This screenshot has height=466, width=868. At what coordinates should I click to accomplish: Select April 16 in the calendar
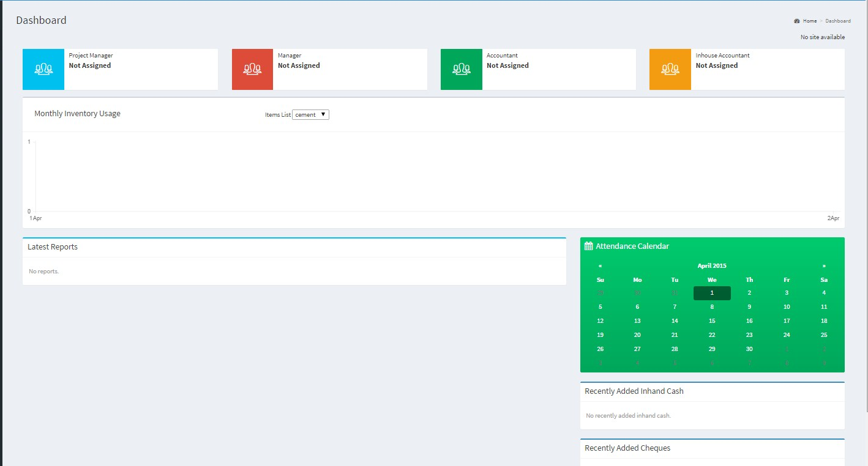[749, 321]
